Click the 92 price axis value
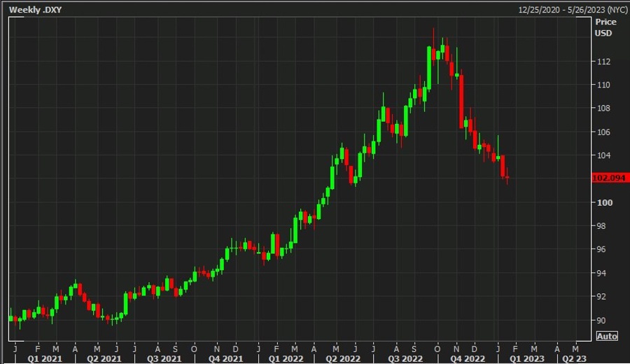Screen dimensions: 630x364 tap(601, 297)
